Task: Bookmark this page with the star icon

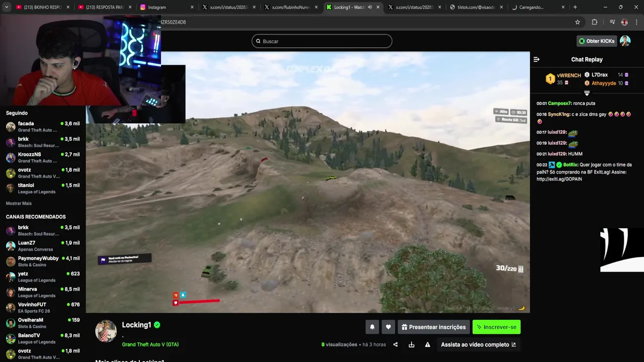Action: 578,22
